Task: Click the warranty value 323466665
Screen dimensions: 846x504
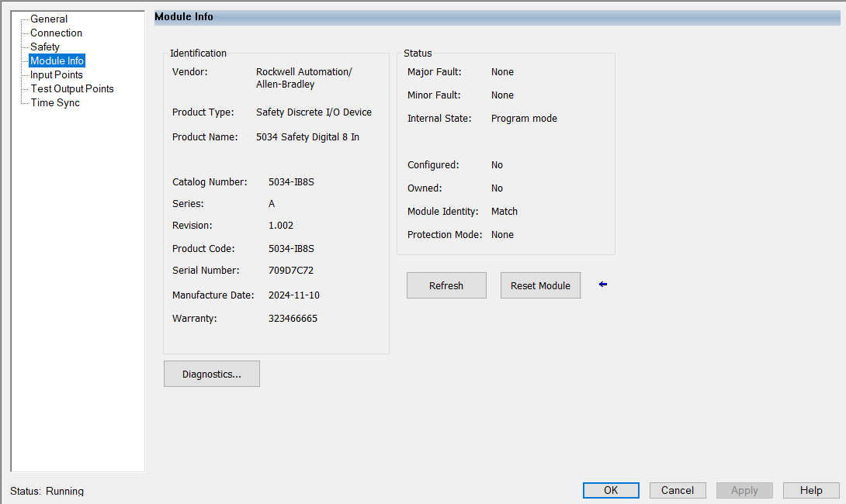Action: point(293,319)
